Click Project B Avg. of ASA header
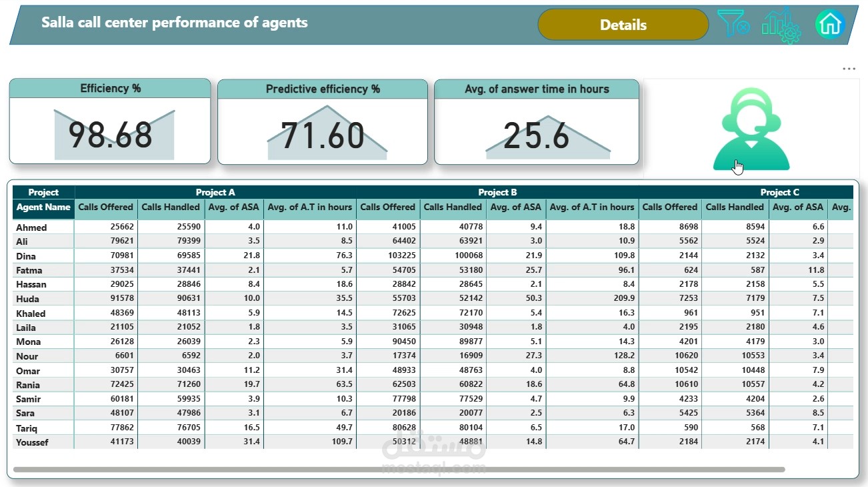This screenshot has height=487, width=868. tap(515, 207)
